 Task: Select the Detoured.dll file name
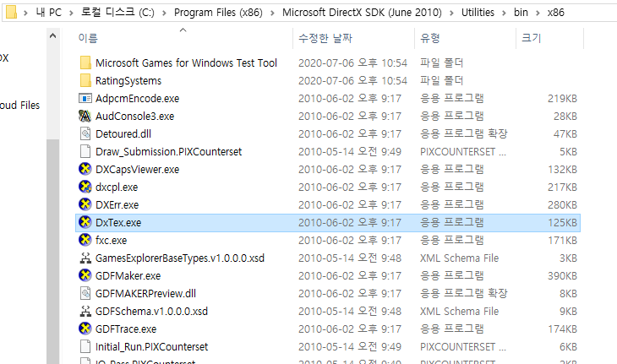(x=123, y=133)
